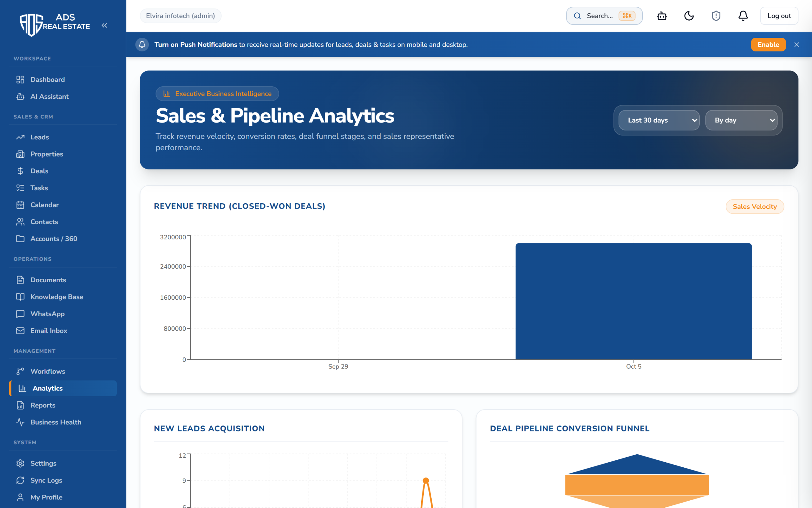This screenshot has height=508, width=812.
Task: Click the Settings gear icon
Action: point(20,463)
